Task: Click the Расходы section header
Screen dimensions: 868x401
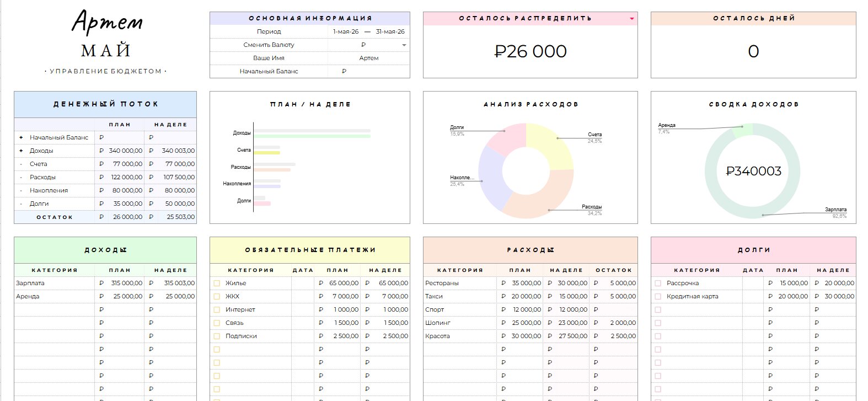Action: [x=531, y=250]
